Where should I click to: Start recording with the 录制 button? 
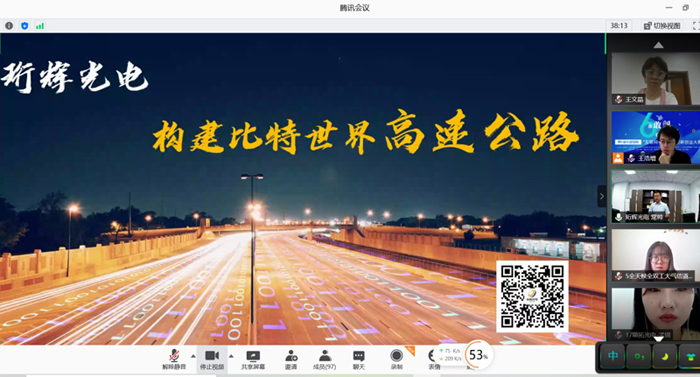[396, 360]
